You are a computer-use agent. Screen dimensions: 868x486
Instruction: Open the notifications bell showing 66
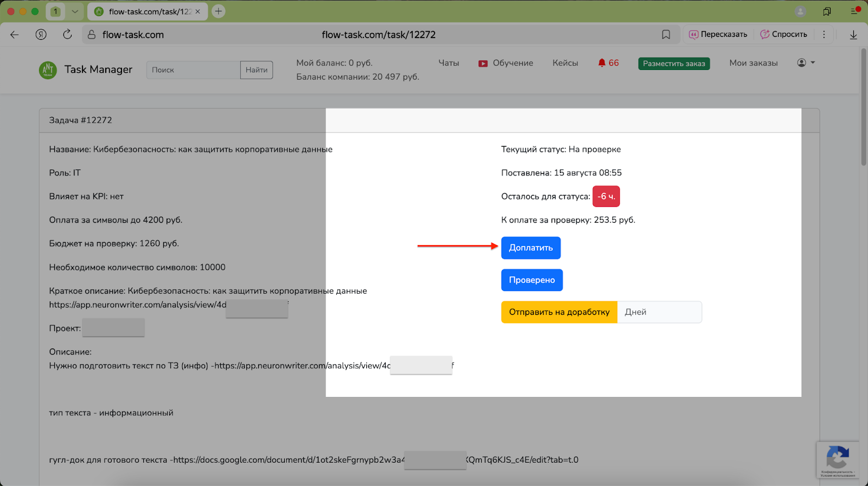[x=608, y=63]
